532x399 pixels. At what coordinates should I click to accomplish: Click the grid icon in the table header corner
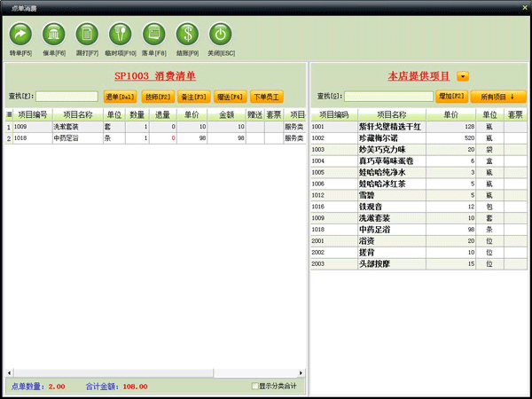point(9,114)
